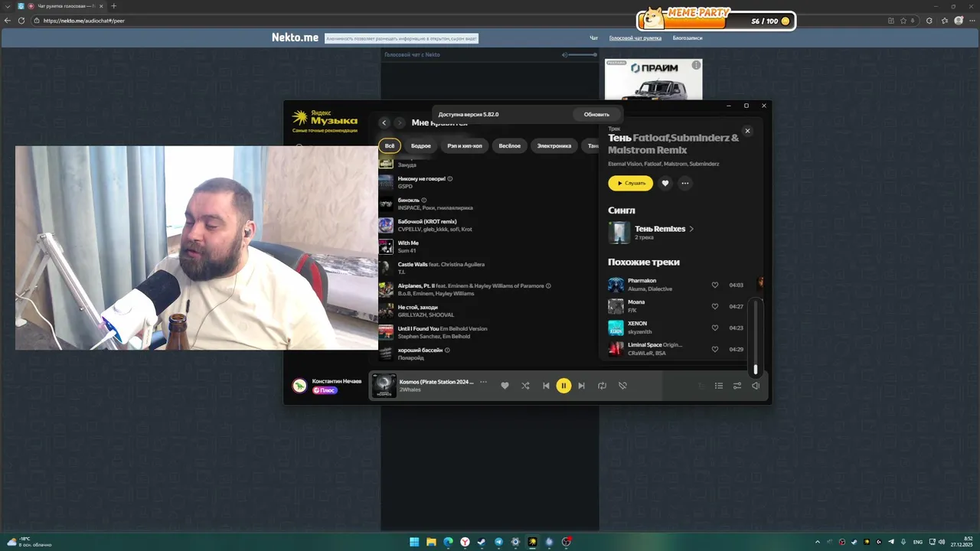
Task: Open Блогозаписи link on Nekto.me
Action: point(688,37)
